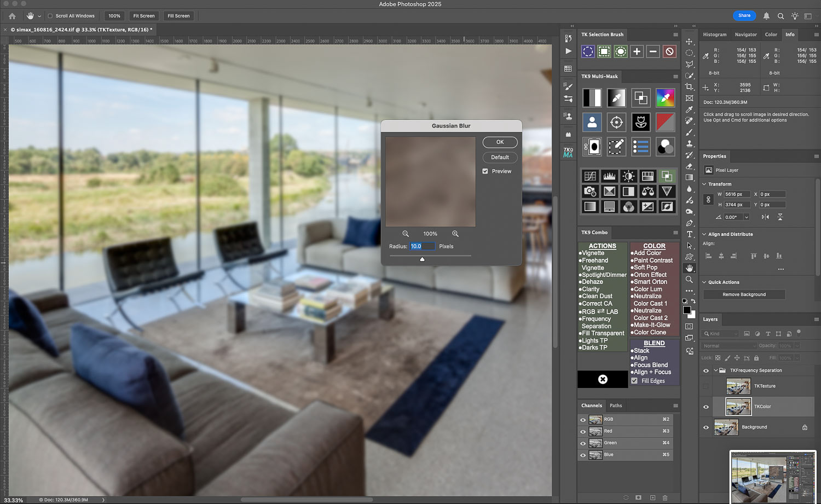Image resolution: width=821 pixels, height=504 pixels.
Task: Select the Gradient tool
Action: (x=689, y=177)
